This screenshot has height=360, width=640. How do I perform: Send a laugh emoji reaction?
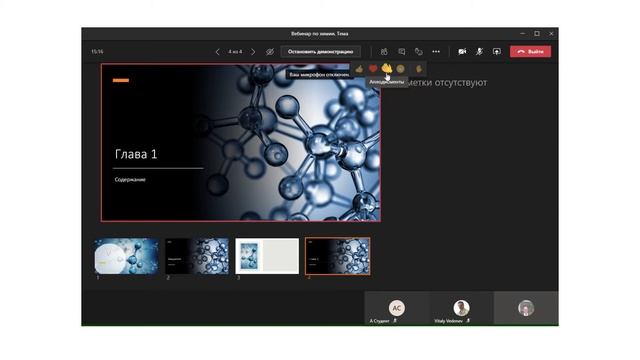(400, 69)
